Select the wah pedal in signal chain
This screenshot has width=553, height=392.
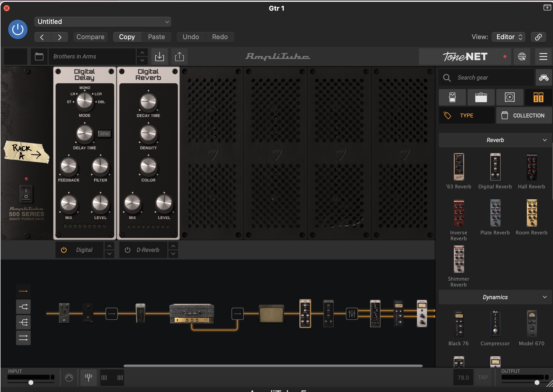(140, 313)
